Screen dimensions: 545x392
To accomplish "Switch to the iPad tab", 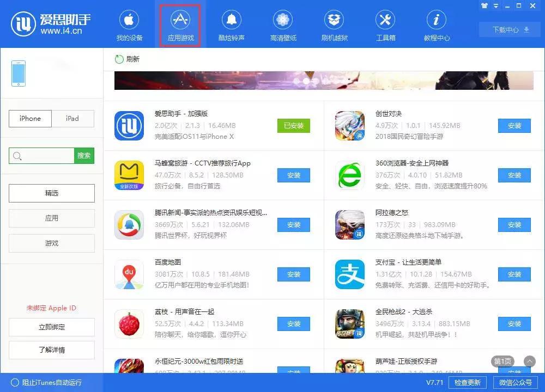I will tap(72, 118).
